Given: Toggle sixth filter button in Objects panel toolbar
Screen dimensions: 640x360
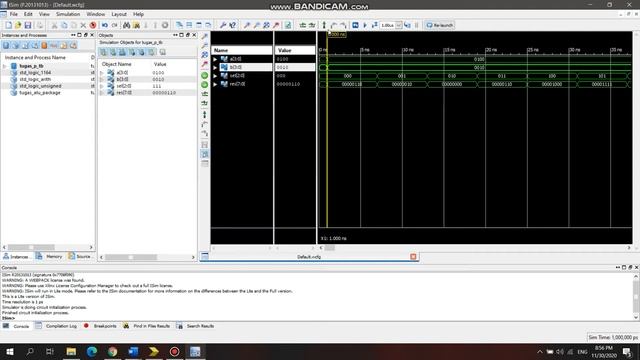Looking at the screenshot, I should pyautogui.click(x=151, y=52).
